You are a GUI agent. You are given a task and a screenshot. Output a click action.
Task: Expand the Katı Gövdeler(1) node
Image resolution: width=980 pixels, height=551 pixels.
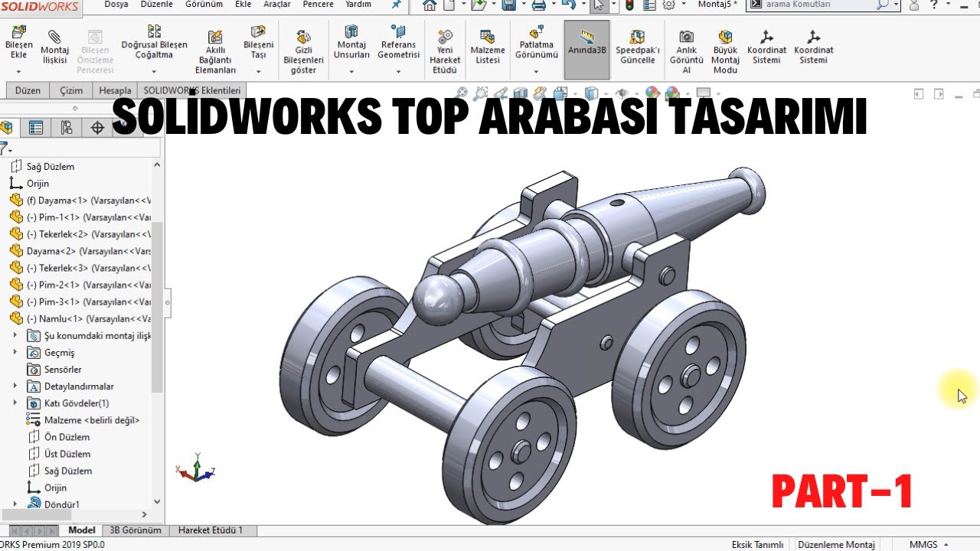(x=15, y=403)
